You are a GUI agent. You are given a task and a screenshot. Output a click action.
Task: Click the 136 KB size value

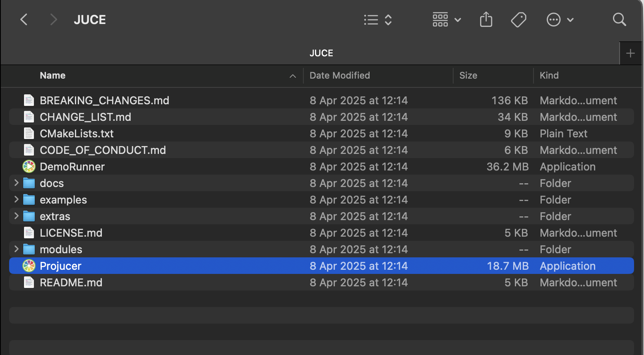tap(509, 101)
